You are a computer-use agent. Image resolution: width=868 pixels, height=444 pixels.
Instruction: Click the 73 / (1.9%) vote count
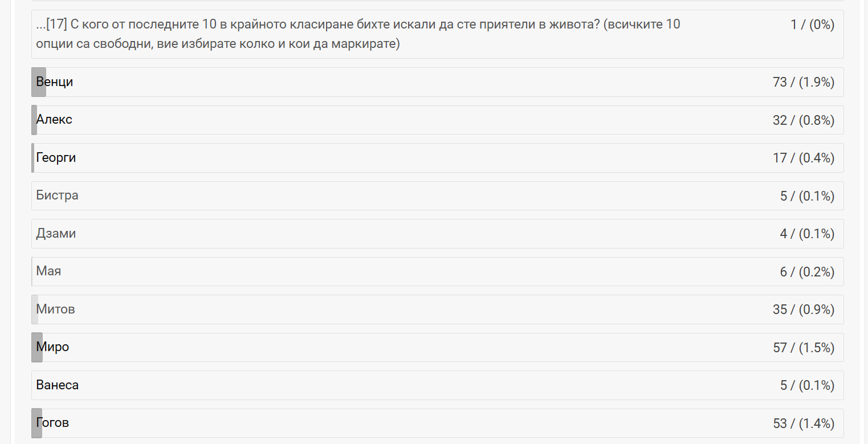coord(803,83)
